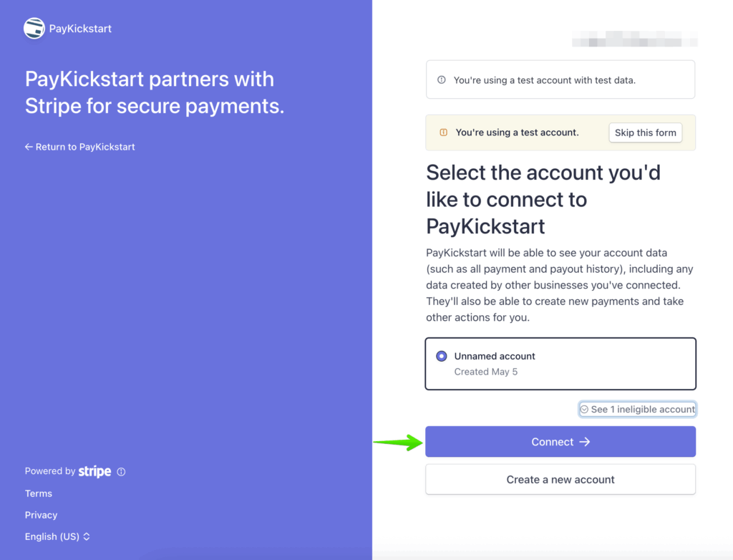Click Create a new account button

pyautogui.click(x=560, y=480)
